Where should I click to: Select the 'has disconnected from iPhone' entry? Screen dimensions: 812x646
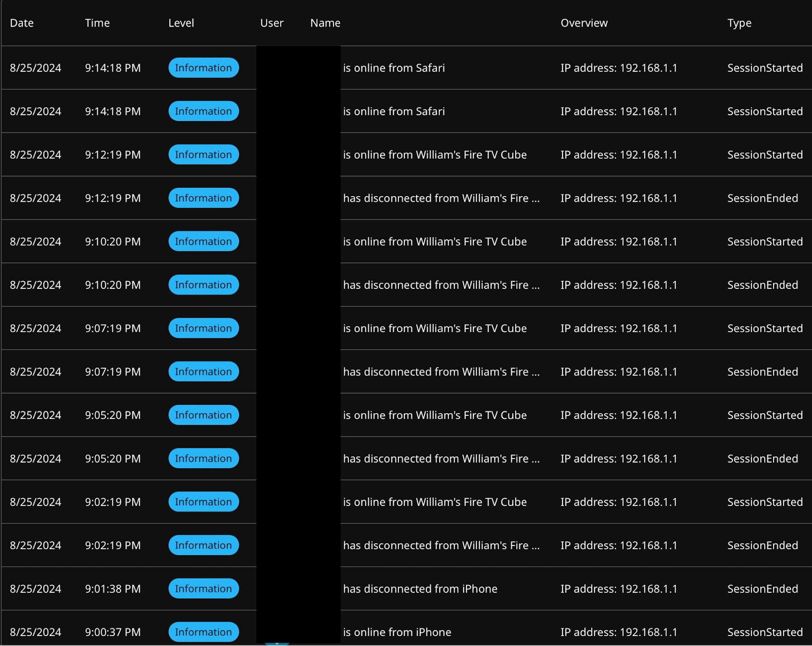click(420, 589)
